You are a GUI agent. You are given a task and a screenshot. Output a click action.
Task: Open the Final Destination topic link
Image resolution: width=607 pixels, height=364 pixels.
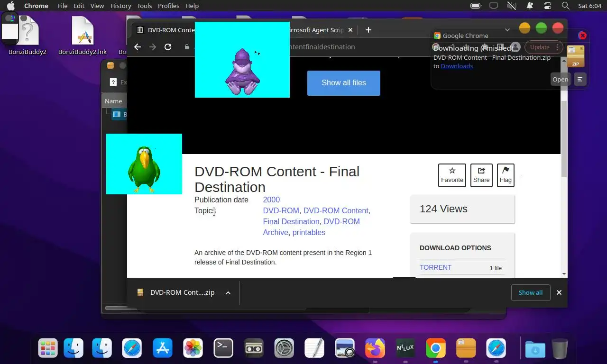[291, 222]
